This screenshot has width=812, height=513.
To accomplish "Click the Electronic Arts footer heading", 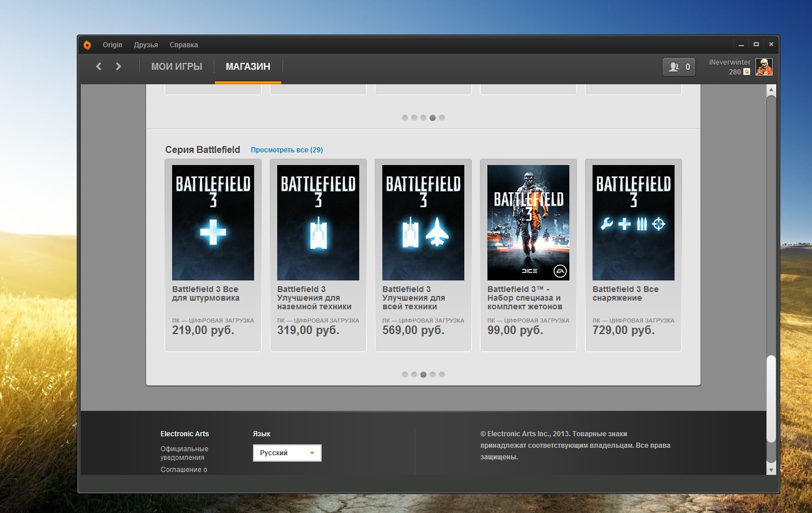I will click(185, 434).
